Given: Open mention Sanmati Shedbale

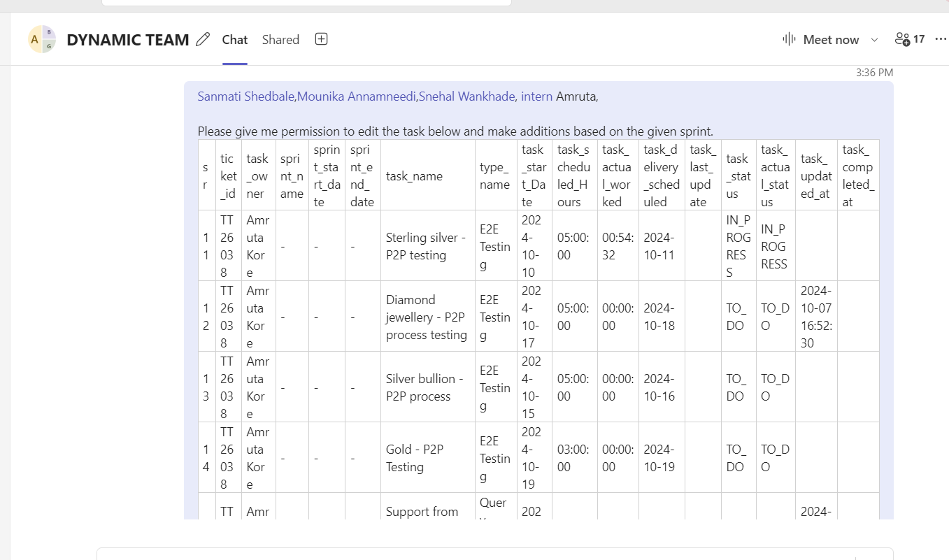Looking at the screenshot, I should (x=245, y=96).
